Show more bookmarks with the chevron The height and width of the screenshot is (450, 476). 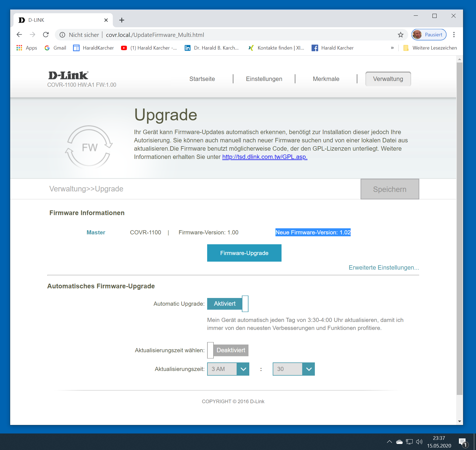click(392, 48)
